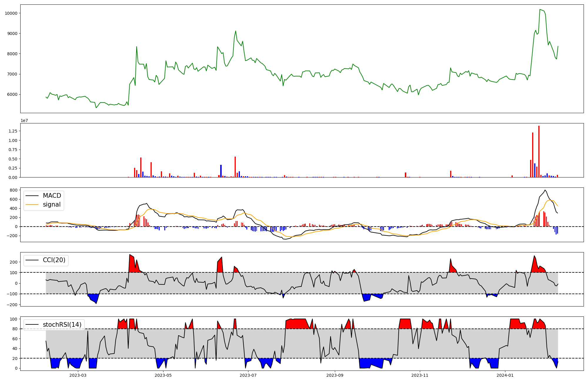Click the signal legend label
Screen dimensions: 588x382
pyautogui.click(x=52, y=205)
